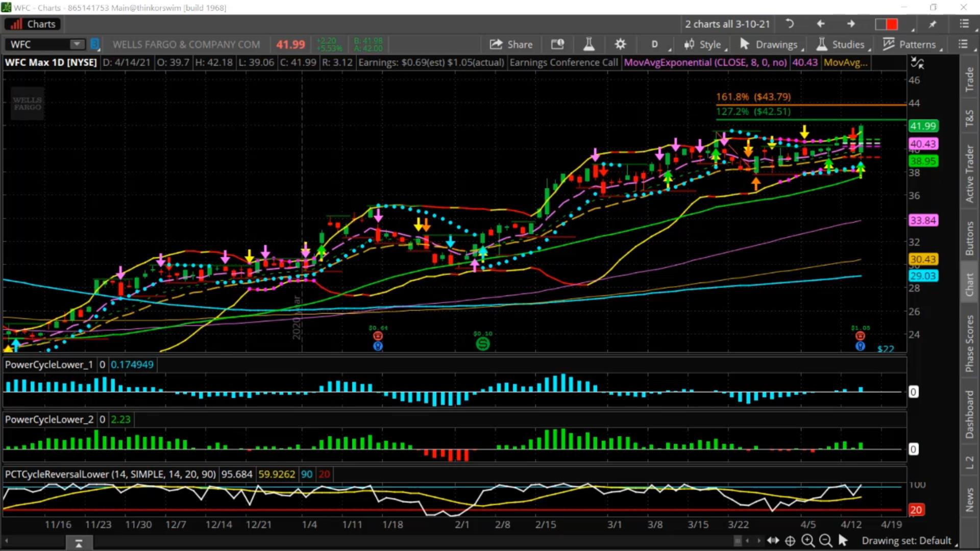Open the flask ThinkLog icon in toolbar
Image resolution: width=980 pixels, height=551 pixels.
[x=589, y=44]
